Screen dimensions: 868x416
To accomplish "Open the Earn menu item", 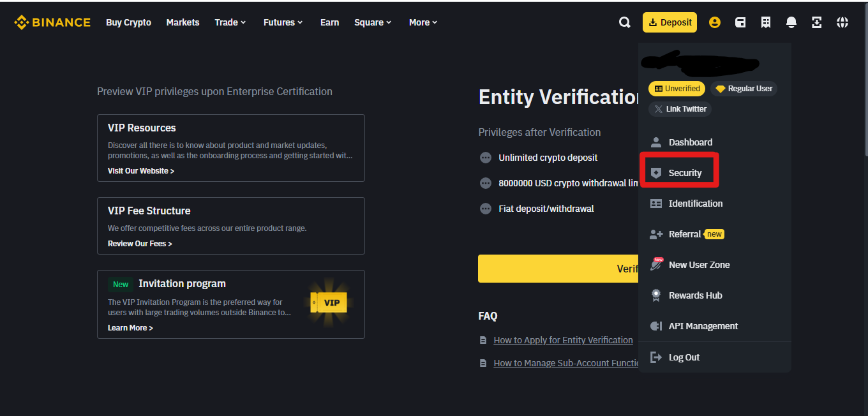I will (x=330, y=22).
